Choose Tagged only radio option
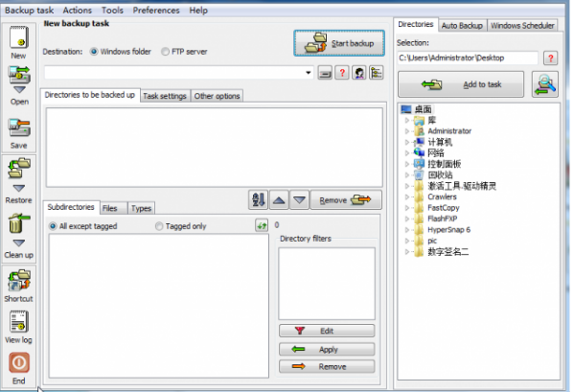The height and width of the screenshot is (392, 574). [159, 226]
